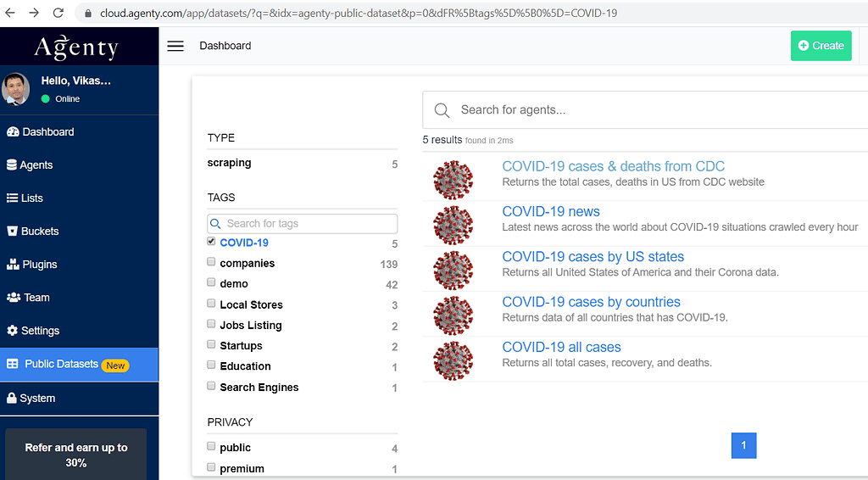The image size is (868, 480).
Task: Click the browser forward arrow
Action: coord(34,13)
